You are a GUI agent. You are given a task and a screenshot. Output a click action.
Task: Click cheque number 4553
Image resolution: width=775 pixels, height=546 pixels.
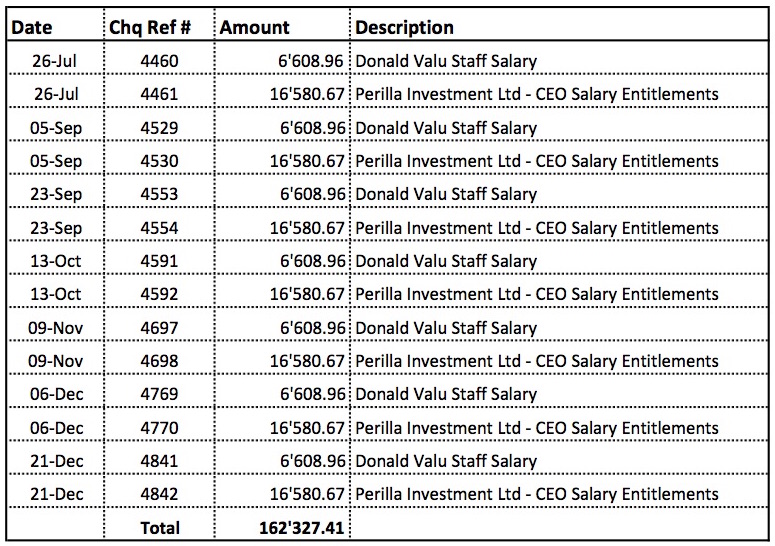pos(160,194)
